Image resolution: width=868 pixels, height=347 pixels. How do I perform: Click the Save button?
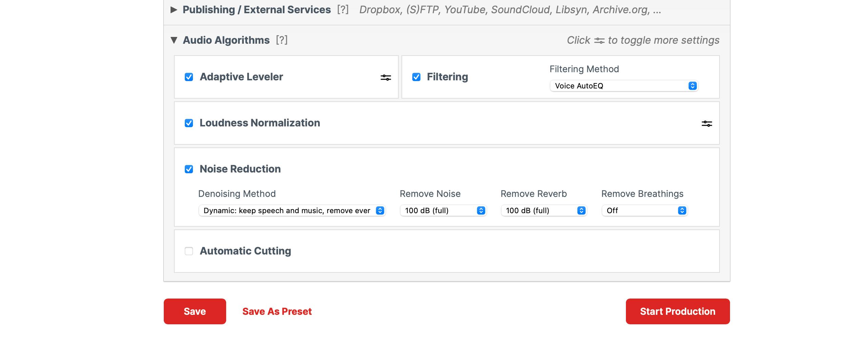point(195,311)
